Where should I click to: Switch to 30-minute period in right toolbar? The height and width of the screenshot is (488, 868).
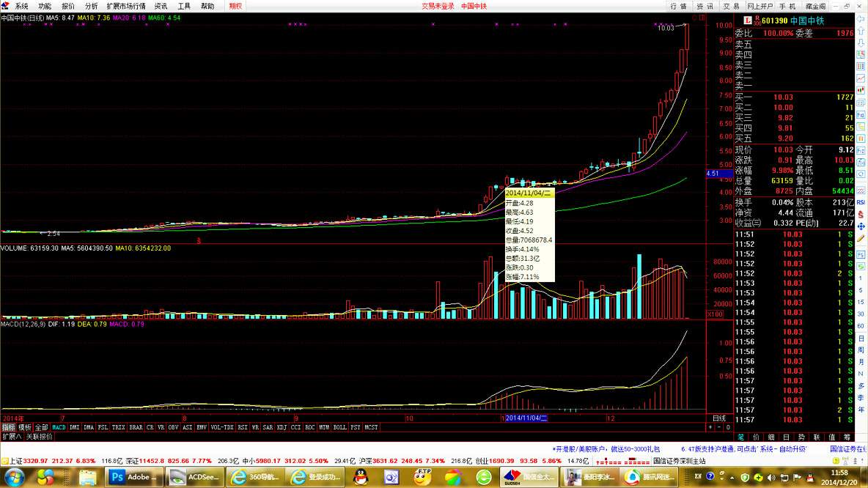(861, 314)
